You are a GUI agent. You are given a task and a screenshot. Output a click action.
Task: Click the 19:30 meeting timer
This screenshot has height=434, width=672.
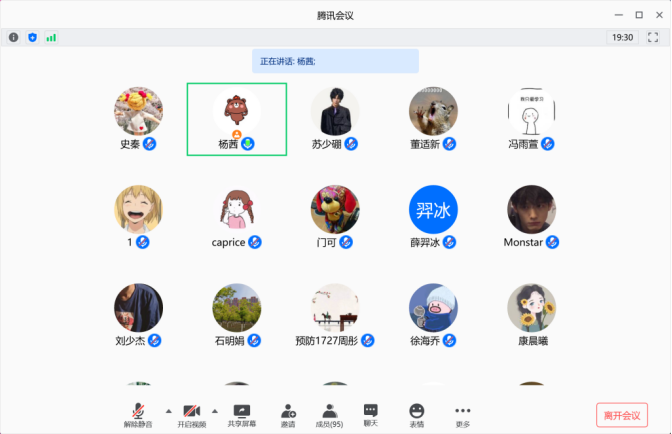click(x=622, y=37)
